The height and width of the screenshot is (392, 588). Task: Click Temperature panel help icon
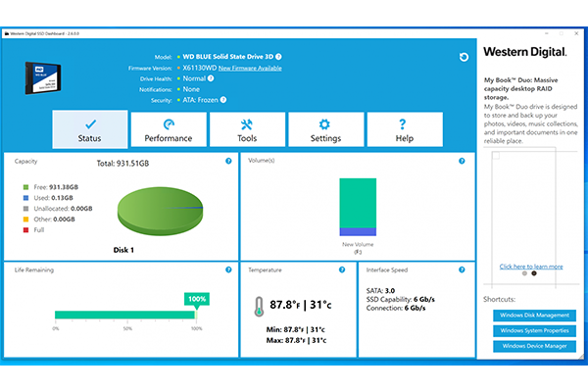345,268
